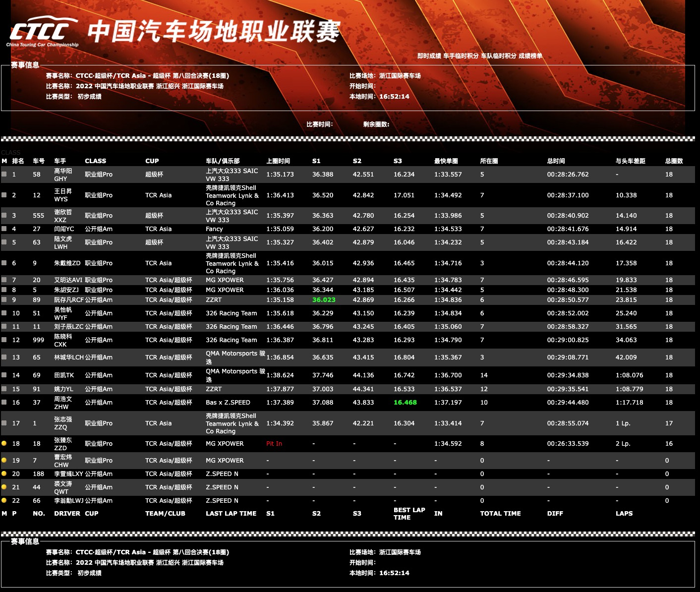Click car number 188
The image size is (700, 592).
pyautogui.click(x=39, y=474)
